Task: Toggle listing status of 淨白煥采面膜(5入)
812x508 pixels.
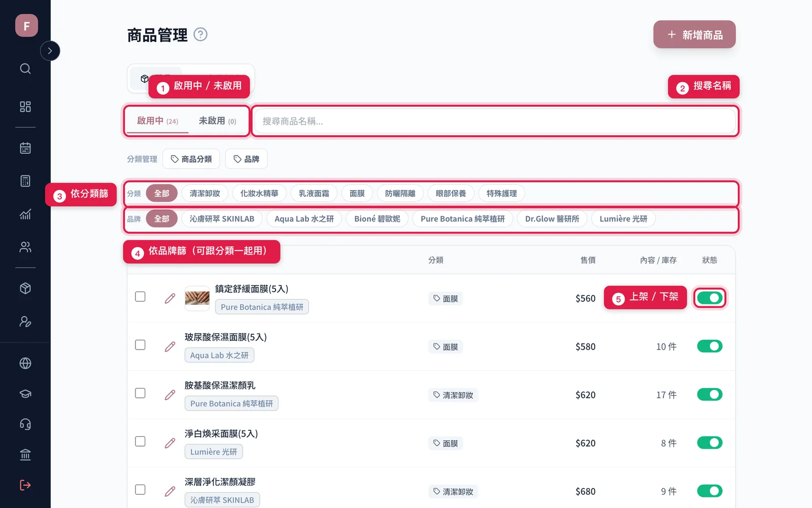Action: (709, 442)
